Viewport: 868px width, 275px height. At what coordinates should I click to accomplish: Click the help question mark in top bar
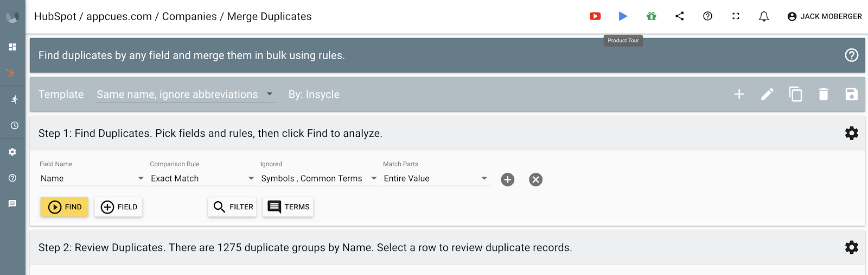707,16
